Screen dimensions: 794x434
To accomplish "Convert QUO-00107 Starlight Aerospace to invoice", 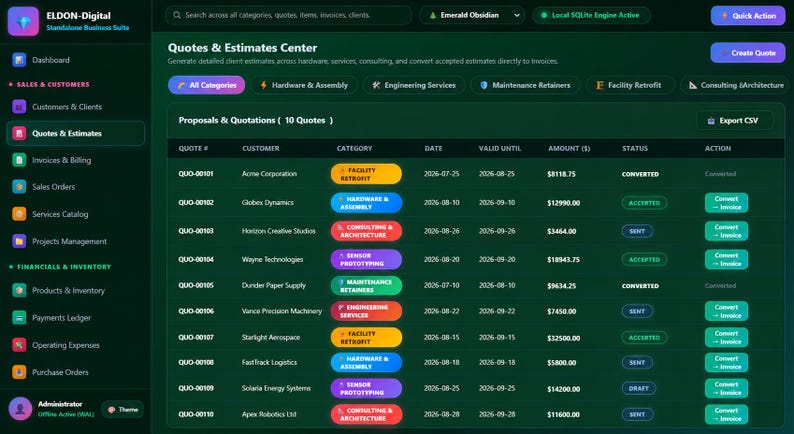I will pos(726,337).
